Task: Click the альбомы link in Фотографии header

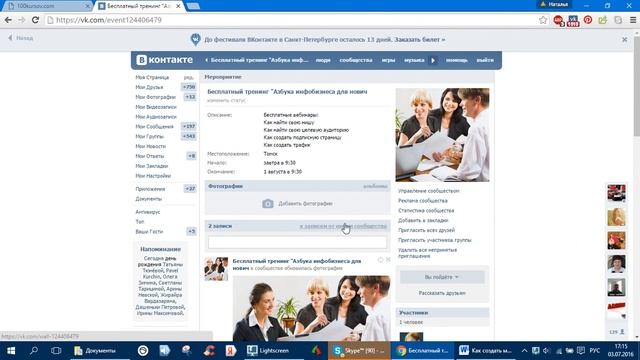Action: (375, 186)
